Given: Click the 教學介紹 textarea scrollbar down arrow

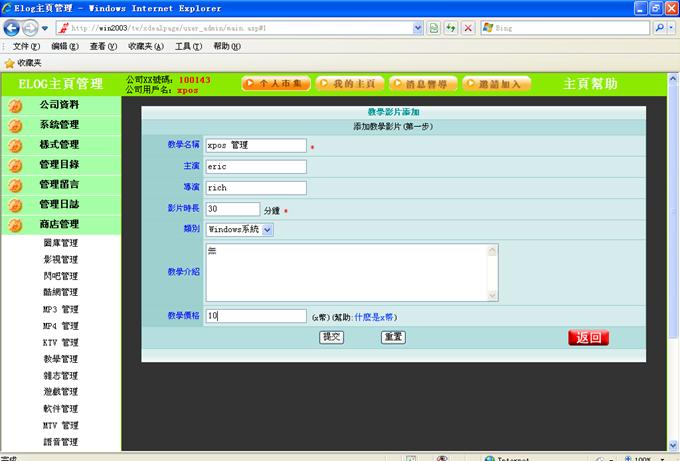Looking at the screenshot, I should 492,295.
